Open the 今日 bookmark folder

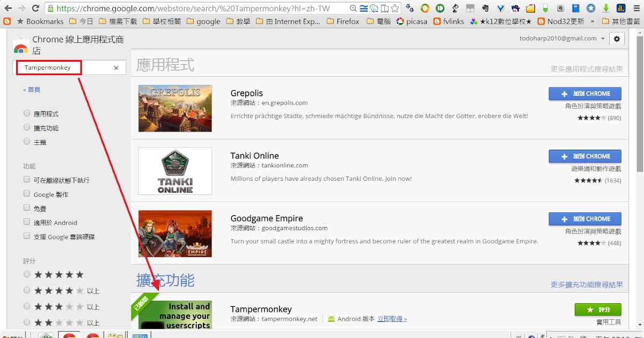(x=81, y=21)
